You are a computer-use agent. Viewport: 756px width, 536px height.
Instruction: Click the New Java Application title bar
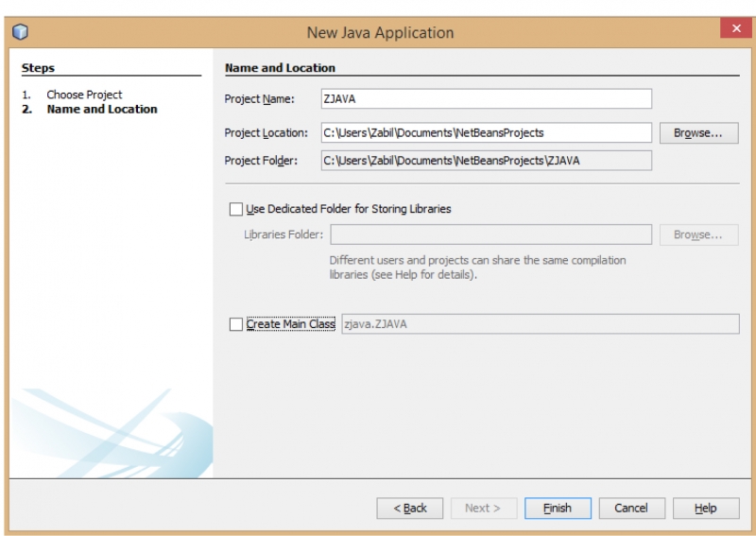point(380,33)
